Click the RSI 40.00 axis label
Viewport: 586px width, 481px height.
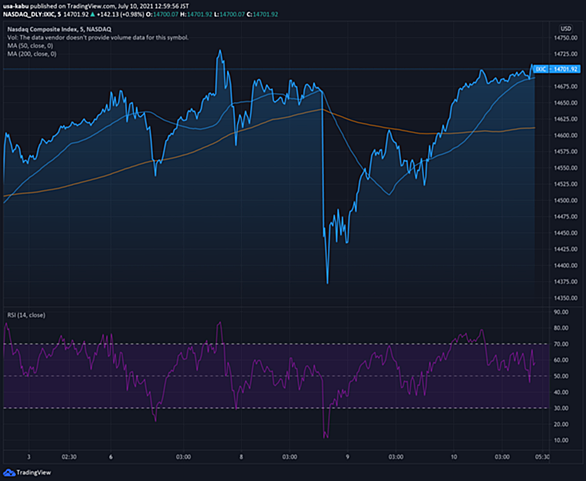coord(561,392)
